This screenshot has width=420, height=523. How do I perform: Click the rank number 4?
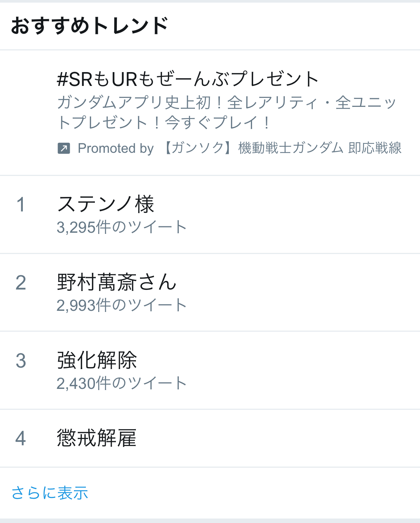tap(21, 438)
